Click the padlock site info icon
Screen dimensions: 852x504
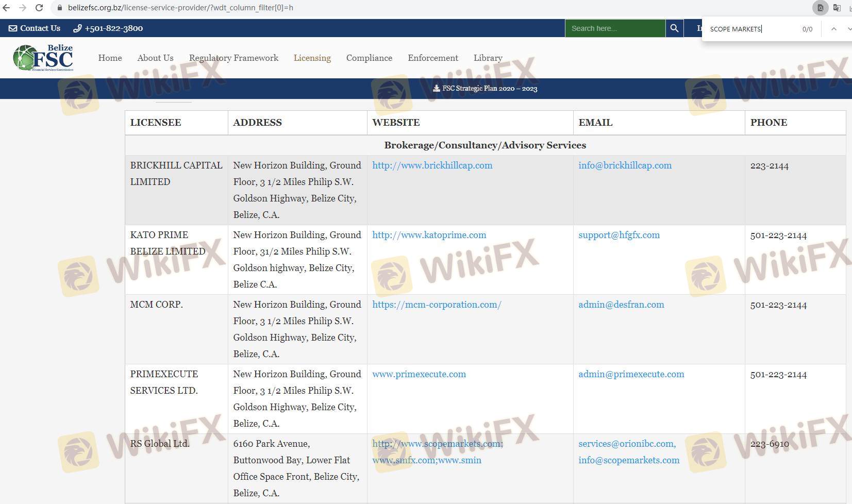coord(59,8)
